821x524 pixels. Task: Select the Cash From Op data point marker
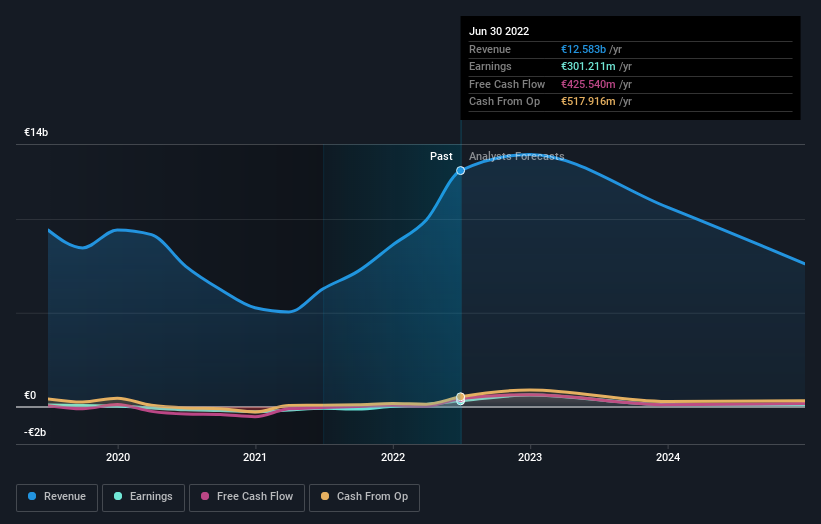click(x=460, y=397)
